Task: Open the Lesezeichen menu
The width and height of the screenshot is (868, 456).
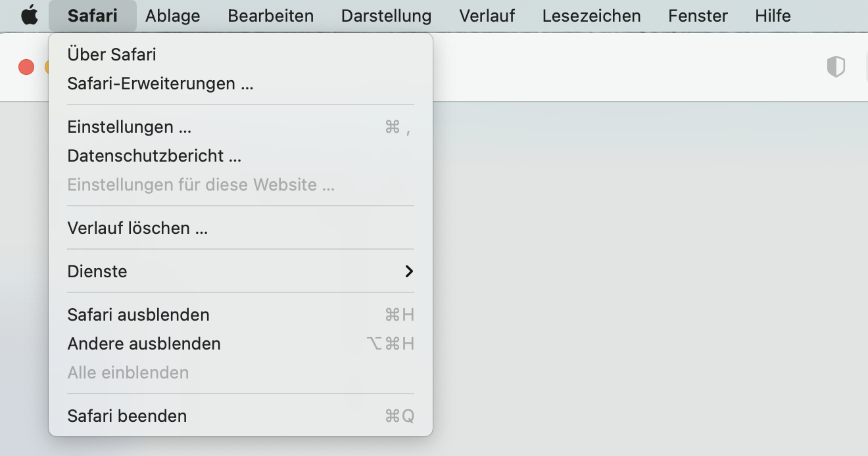Action: (x=591, y=16)
